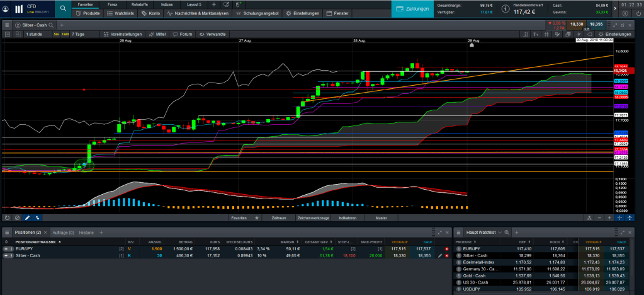Click the star icon next to Favoriten below chart
644x295 pixels.
tap(256, 217)
